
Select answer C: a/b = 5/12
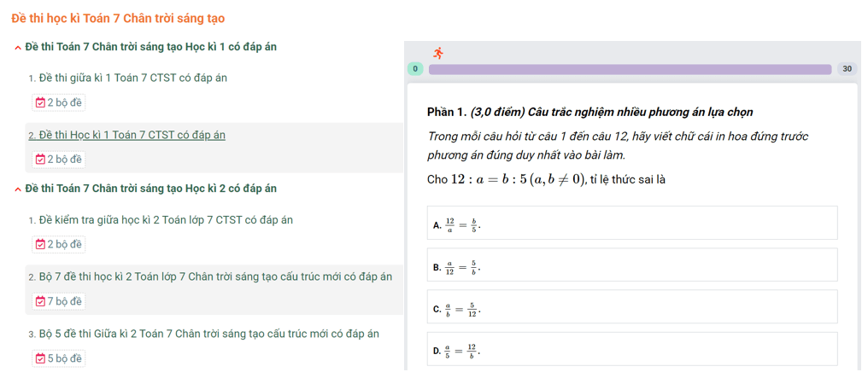[632, 306]
